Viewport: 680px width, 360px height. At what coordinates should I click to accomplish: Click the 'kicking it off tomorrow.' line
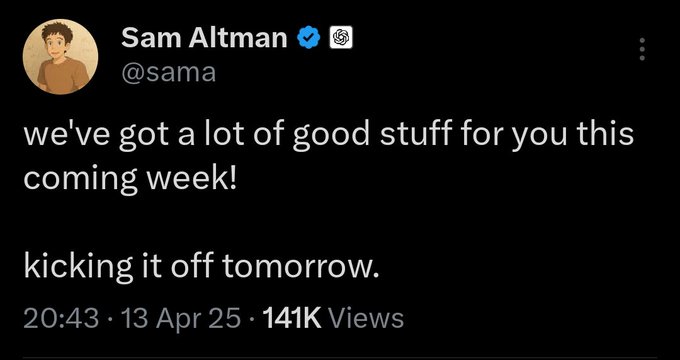pyautogui.click(x=202, y=268)
